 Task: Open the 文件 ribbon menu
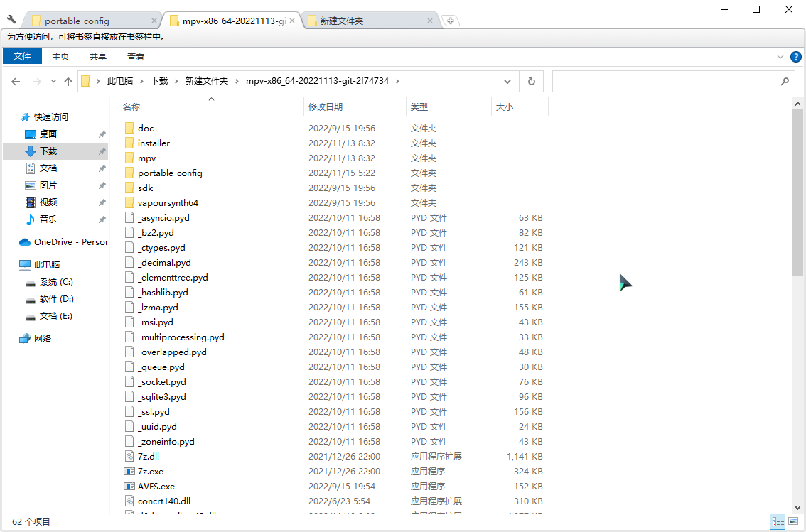[x=22, y=56]
